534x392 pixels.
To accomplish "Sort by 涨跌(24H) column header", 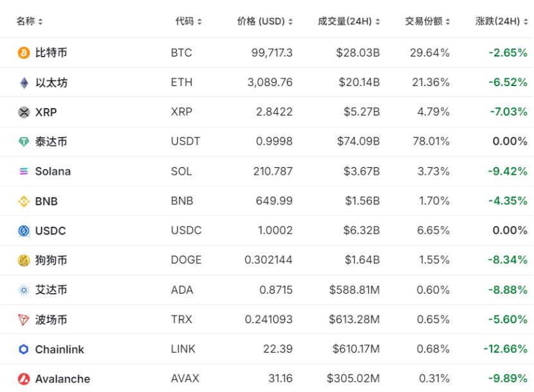I will [501, 21].
